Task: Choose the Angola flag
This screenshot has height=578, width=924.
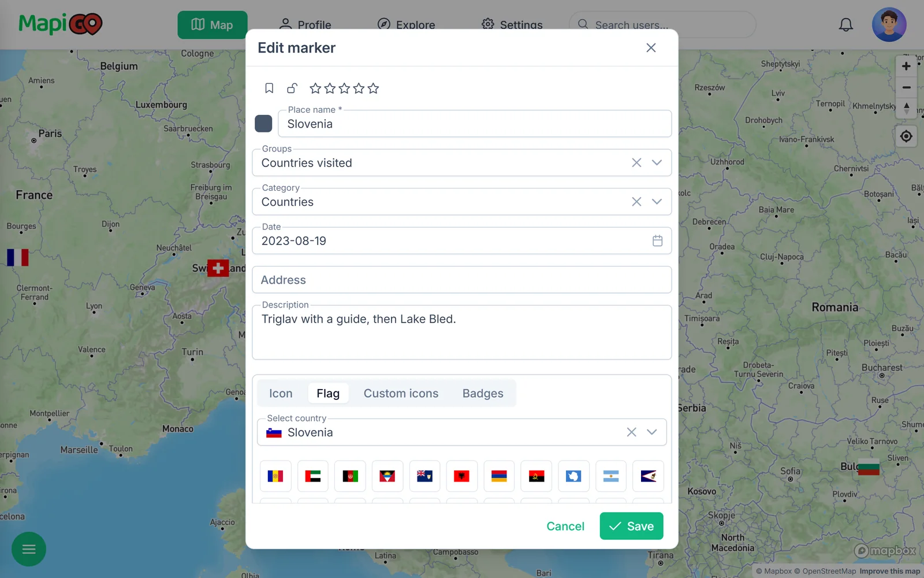Action: 536,476
